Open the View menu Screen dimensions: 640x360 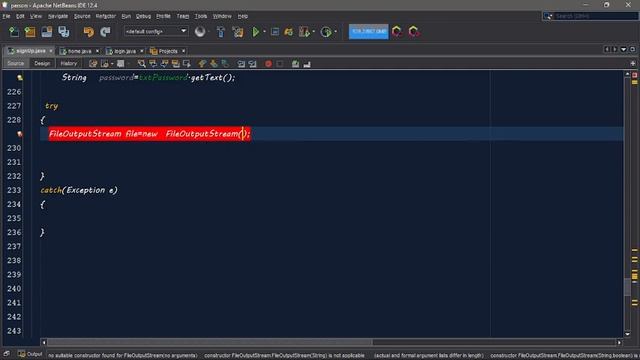36,16
